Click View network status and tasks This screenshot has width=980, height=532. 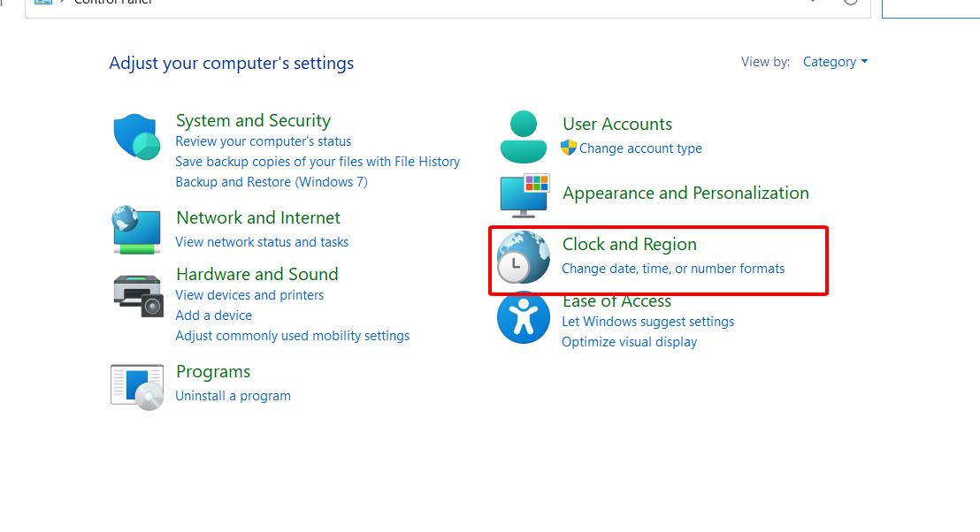(x=262, y=241)
